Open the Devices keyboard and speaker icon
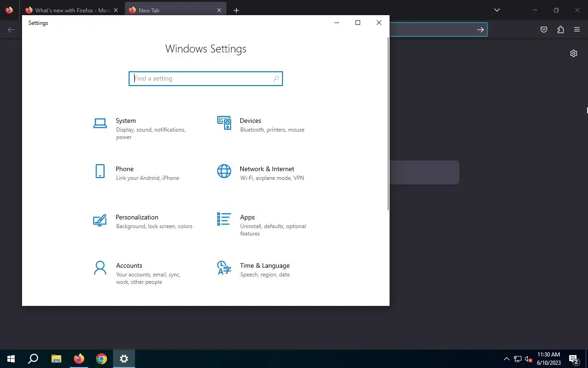 [224, 123]
